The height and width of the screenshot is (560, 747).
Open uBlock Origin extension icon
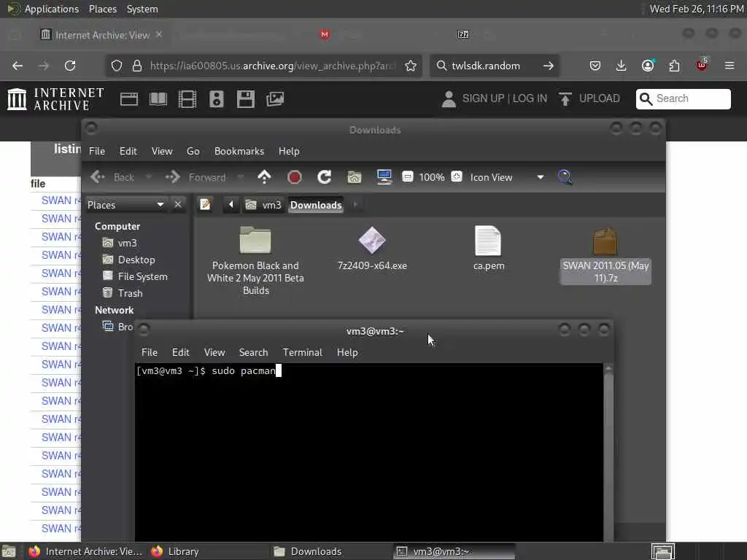703,65
